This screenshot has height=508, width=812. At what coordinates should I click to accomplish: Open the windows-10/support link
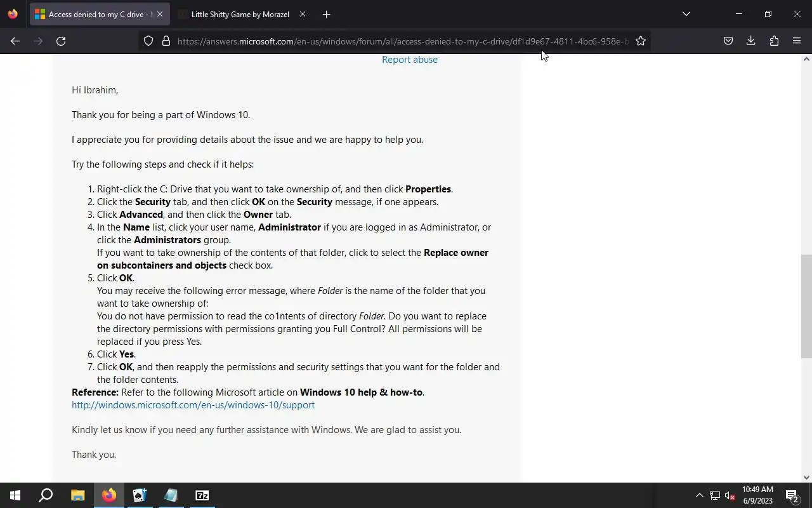[x=193, y=405]
